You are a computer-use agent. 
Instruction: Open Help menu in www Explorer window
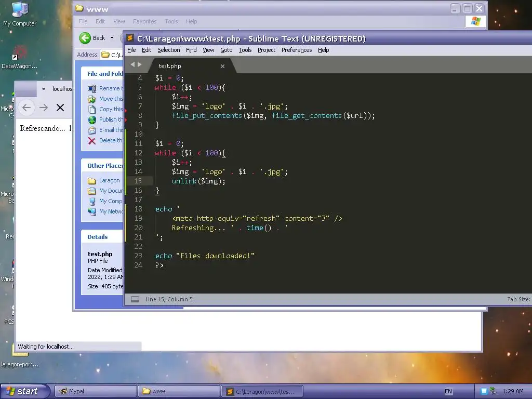coord(191,21)
